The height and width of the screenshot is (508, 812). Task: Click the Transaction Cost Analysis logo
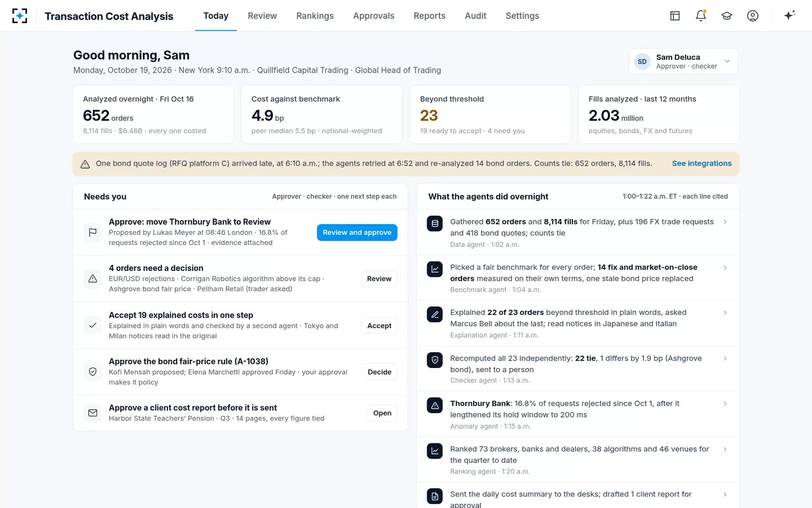click(20, 16)
